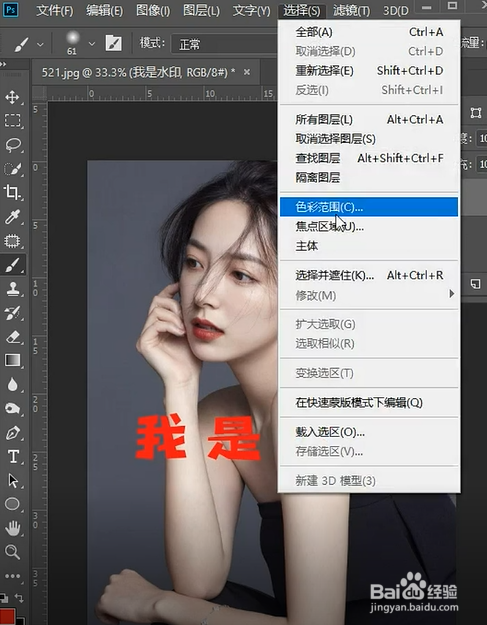Image resolution: width=487 pixels, height=625 pixels.
Task: Choose 取消选择图层(S) menu entry
Action: 369,139
